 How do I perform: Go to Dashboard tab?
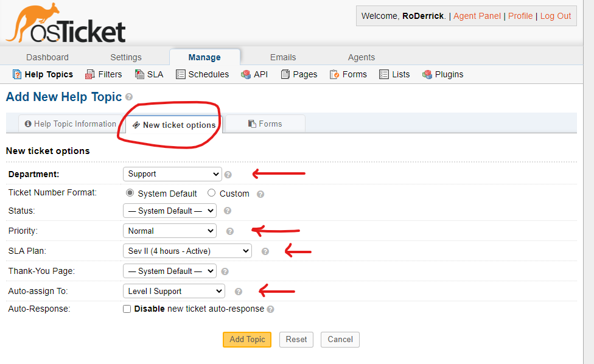[47, 57]
